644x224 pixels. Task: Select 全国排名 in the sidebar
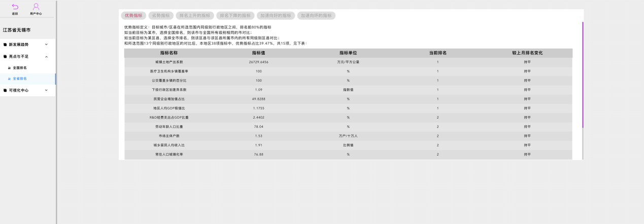tap(20, 67)
